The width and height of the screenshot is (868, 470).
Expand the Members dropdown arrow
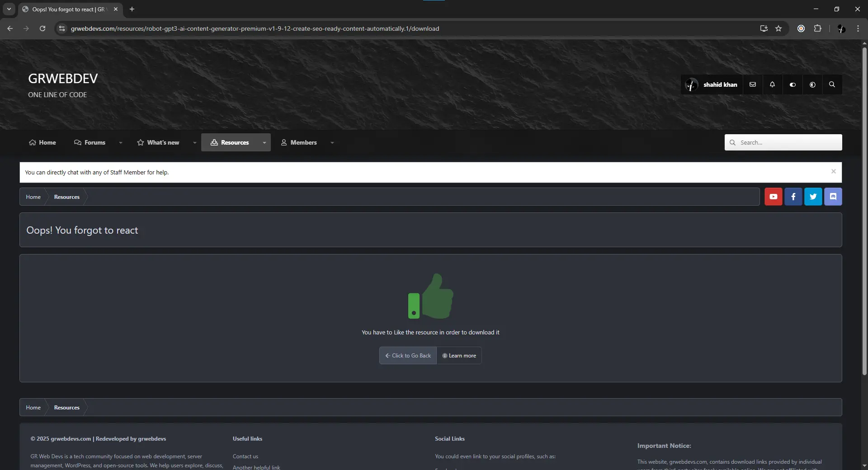click(332, 143)
